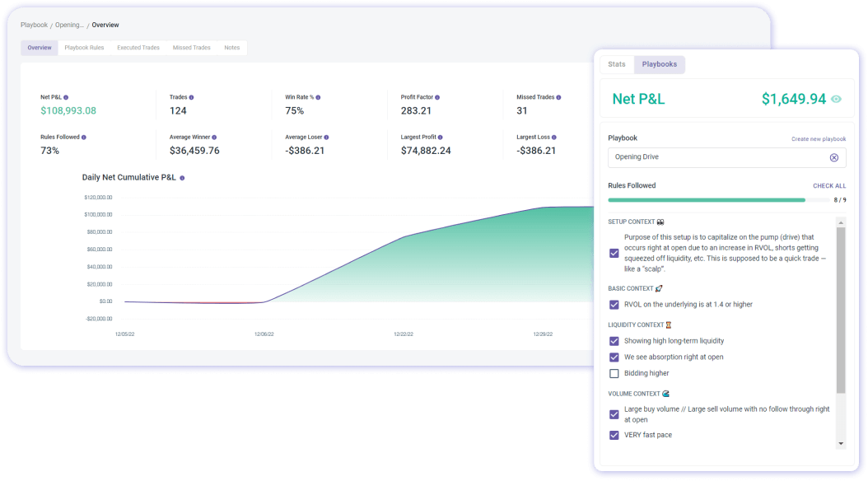868x481 pixels.
Task: Click the Daily Net Cumulative P&L info icon
Action: pos(184,177)
